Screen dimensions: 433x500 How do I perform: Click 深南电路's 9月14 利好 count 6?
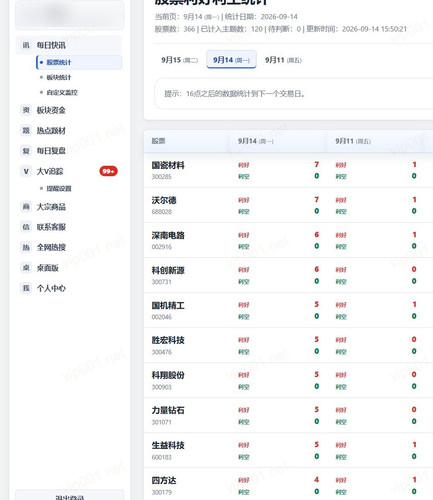[x=317, y=235]
